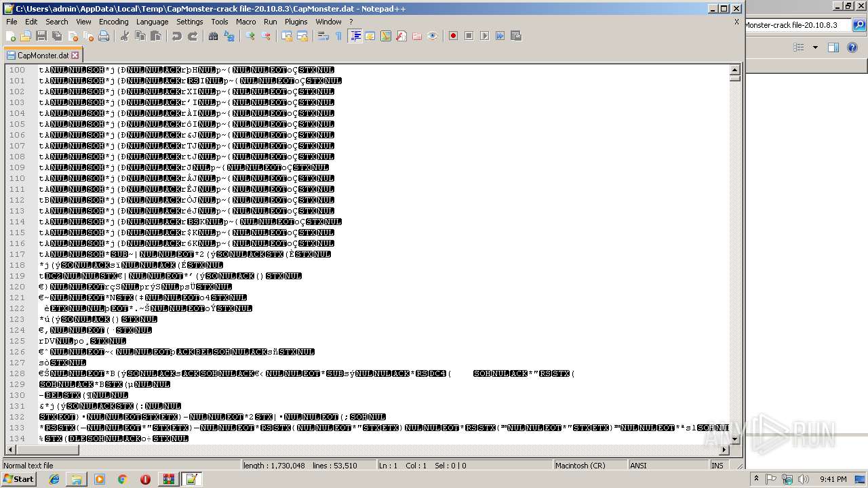Save all open documents
This screenshot has height=488, width=868.
click(x=57, y=36)
